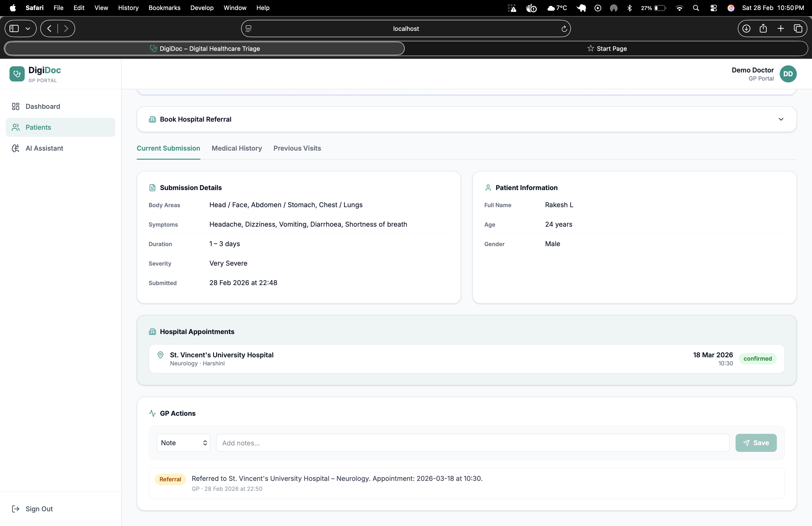The image size is (812, 526).
Task: Open Safari sidebar menu dropdown arrow
Action: point(28,29)
